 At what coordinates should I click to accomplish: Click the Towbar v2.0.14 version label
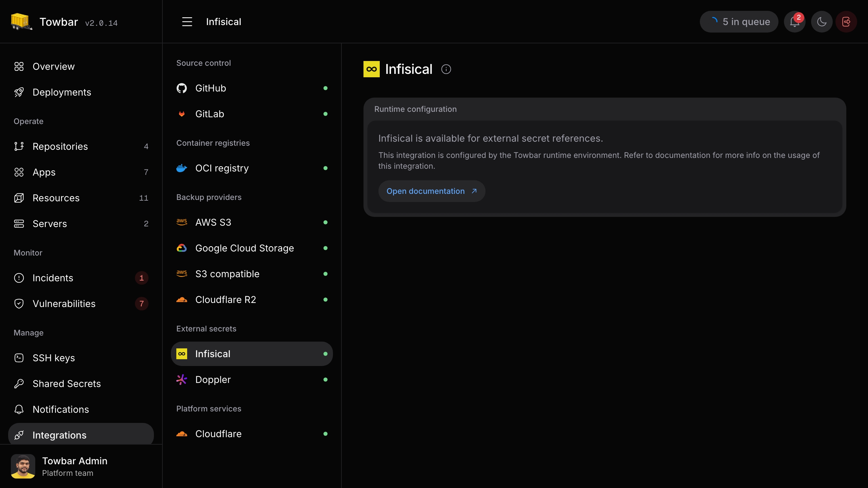(x=101, y=23)
